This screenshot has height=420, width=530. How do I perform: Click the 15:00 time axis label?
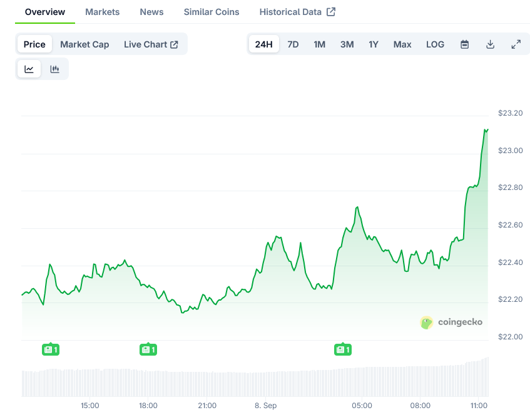90,406
